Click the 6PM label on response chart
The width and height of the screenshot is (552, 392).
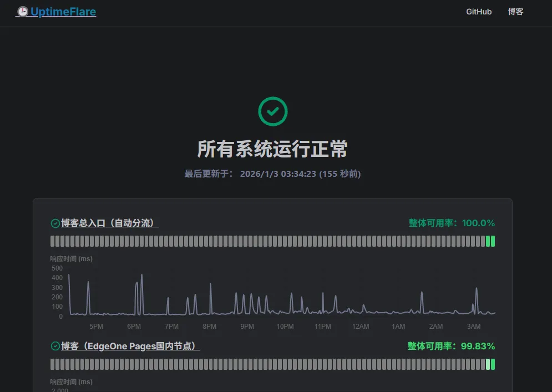coord(134,327)
